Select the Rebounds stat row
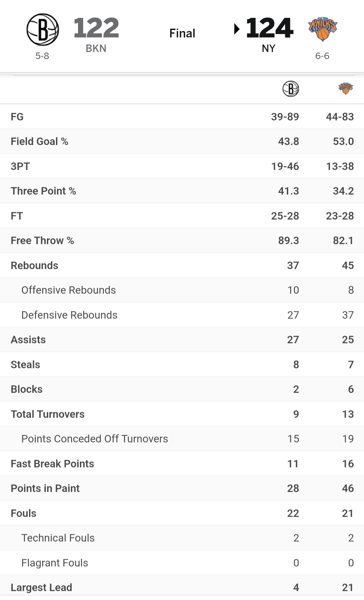This screenshot has height=600, width=364. (182, 265)
